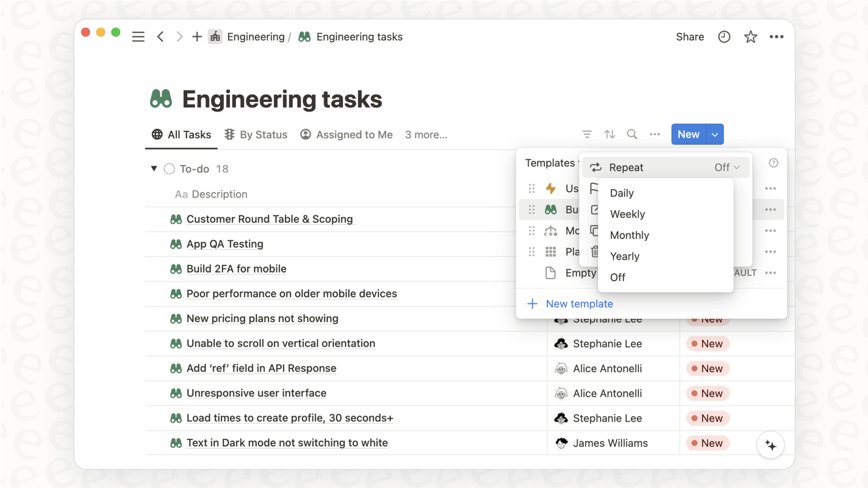The width and height of the screenshot is (868, 488).
Task: Toggle the favorite star for this page
Action: pyautogui.click(x=750, y=37)
